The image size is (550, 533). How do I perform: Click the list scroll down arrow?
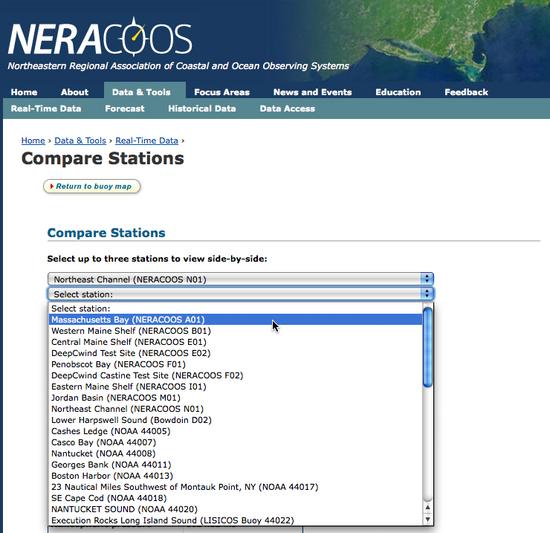[428, 519]
